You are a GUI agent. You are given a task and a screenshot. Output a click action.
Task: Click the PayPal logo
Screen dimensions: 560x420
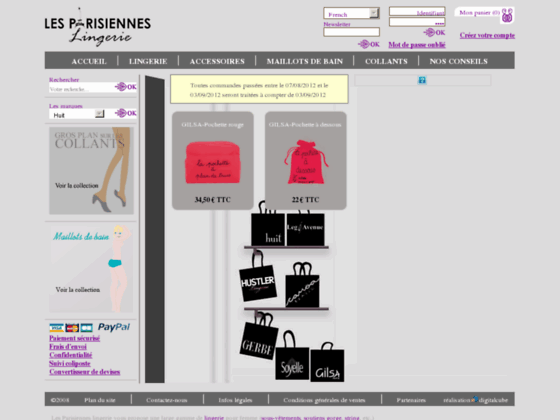tap(114, 327)
